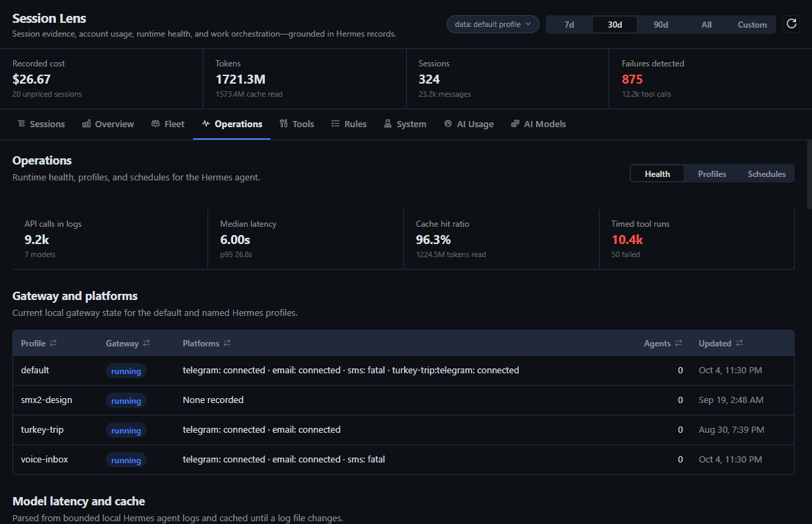
Task: Click the Gateway and platforms heading
Action: 75,296
